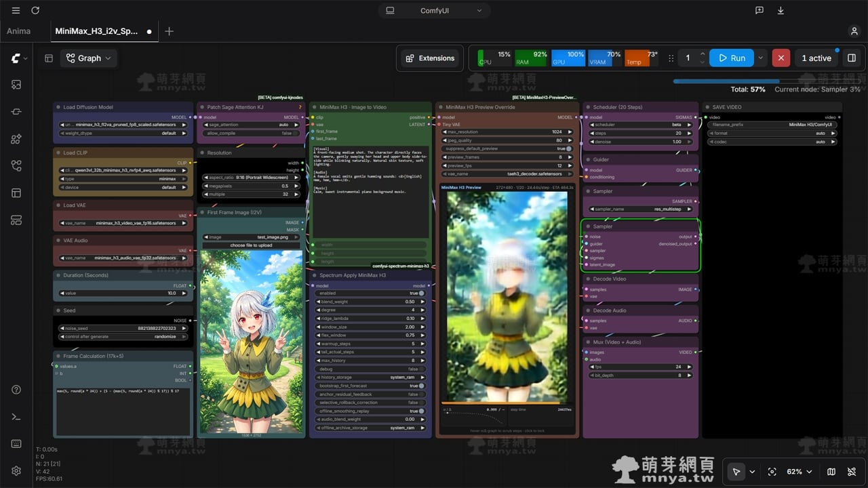Adjust the jpeg_quality 80 slider
The image size is (868, 488).
tap(509, 140)
